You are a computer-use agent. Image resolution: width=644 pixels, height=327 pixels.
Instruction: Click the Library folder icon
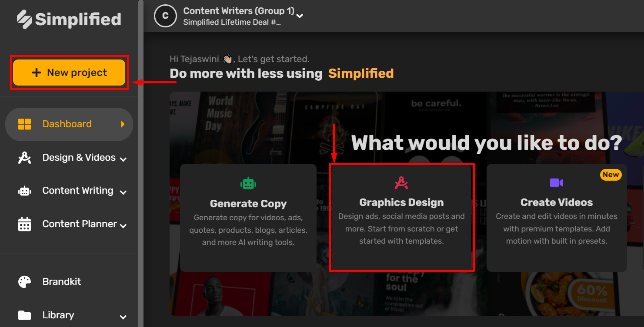tap(24, 315)
